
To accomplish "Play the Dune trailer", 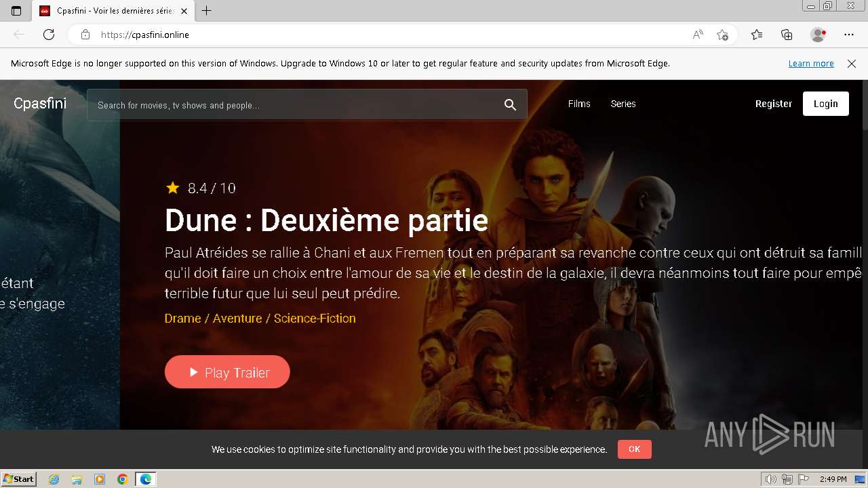I will (x=227, y=372).
